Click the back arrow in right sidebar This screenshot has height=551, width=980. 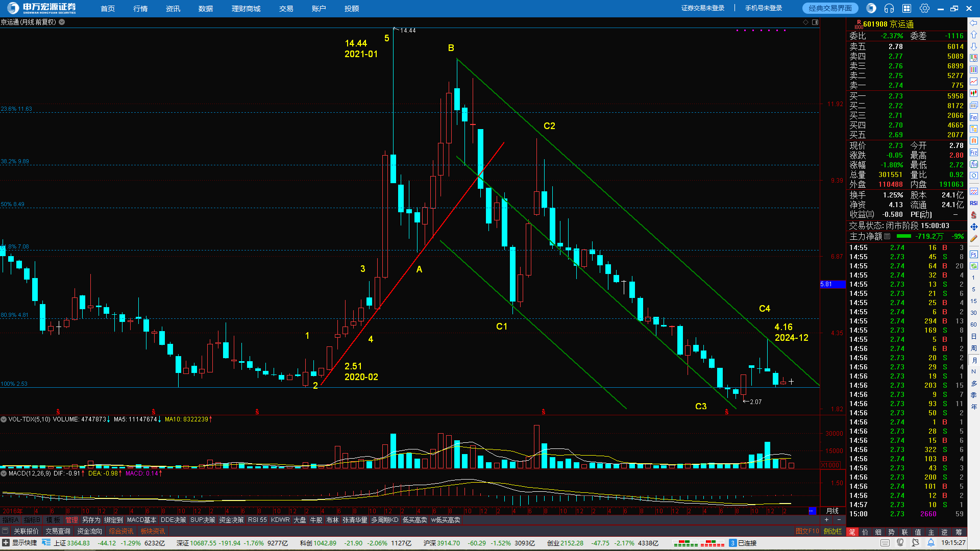tap(974, 23)
